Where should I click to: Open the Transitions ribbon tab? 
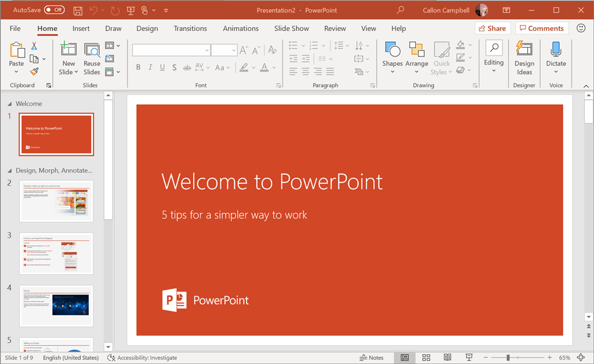tap(190, 28)
